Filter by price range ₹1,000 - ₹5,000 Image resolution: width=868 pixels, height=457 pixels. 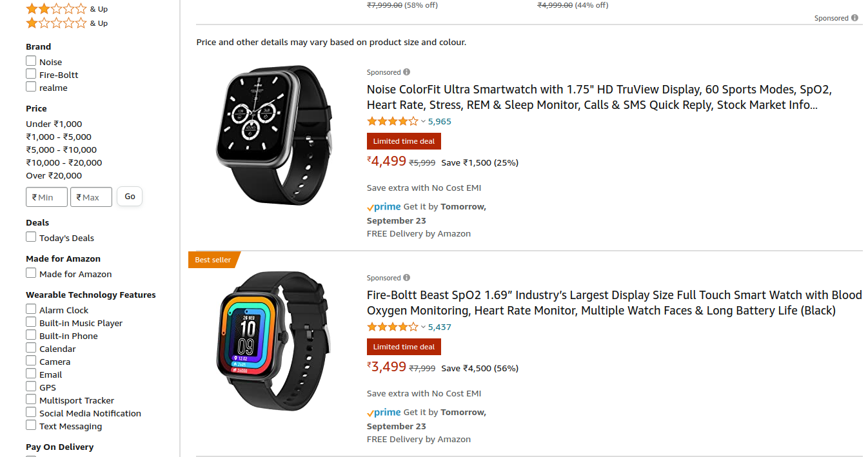[59, 137]
